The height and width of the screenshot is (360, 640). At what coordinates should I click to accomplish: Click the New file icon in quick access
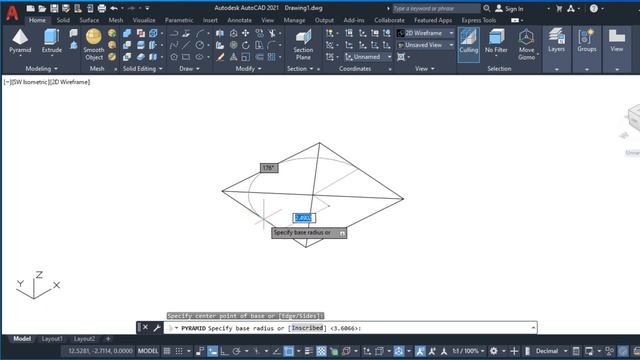31,8
